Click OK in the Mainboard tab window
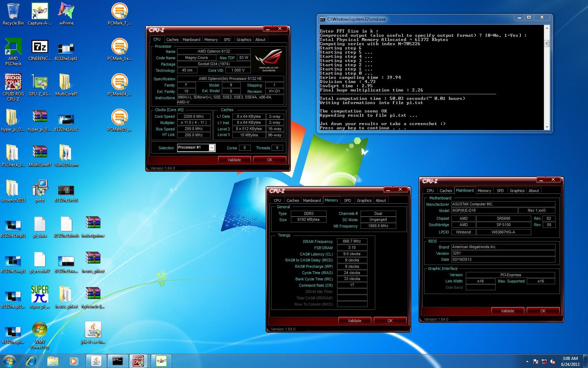Screen dimensions: 588x368 click(x=543, y=311)
